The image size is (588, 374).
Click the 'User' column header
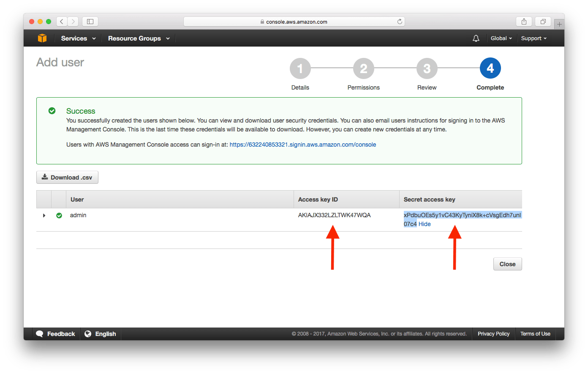77,199
